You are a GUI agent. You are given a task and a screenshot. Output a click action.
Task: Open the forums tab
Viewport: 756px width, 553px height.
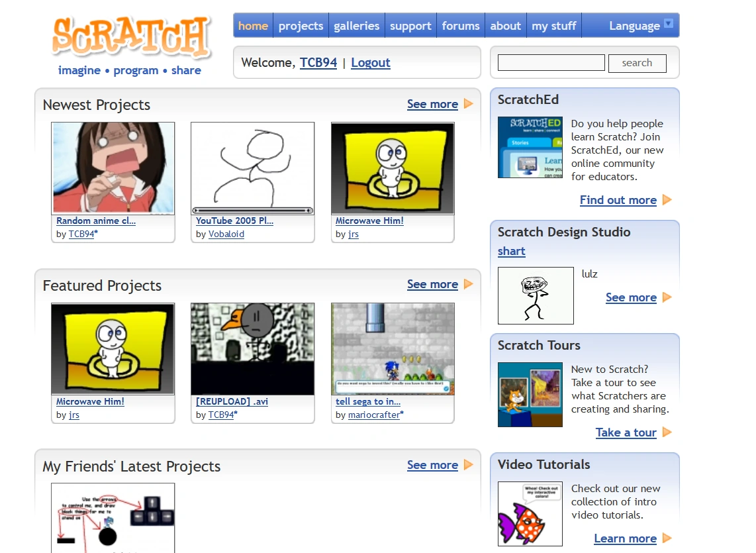[x=461, y=26]
